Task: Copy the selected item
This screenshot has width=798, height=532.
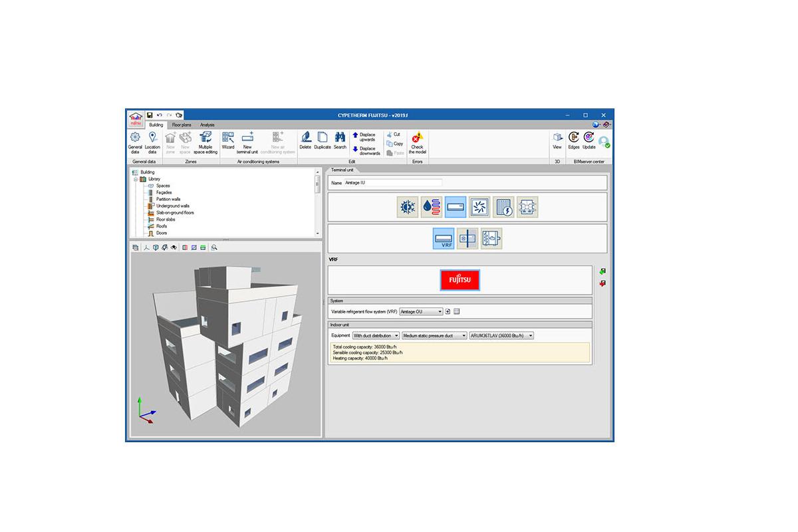Action: tap(395, 144)
